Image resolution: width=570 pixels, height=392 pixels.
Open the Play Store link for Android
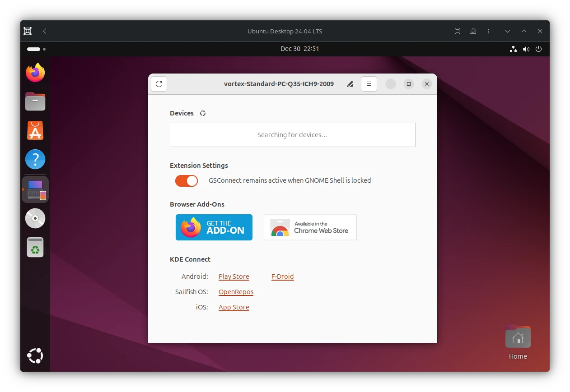[234, 277]
